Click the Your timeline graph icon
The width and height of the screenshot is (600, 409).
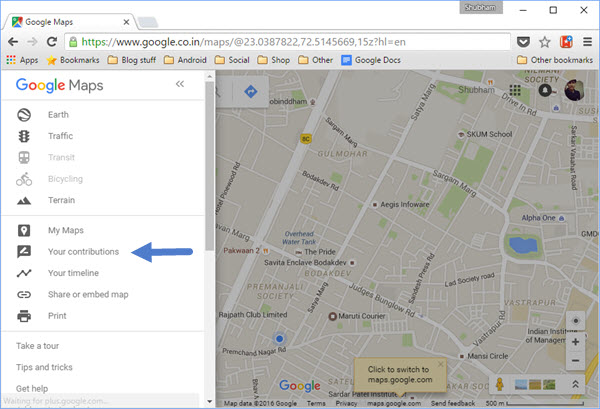coord(24,273)
